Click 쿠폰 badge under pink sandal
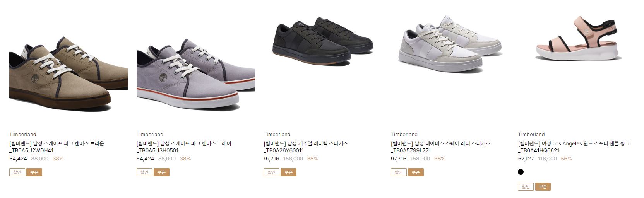The width and height of the screenshot is (644, 198). pyautogui.click(x=543, y=187)
